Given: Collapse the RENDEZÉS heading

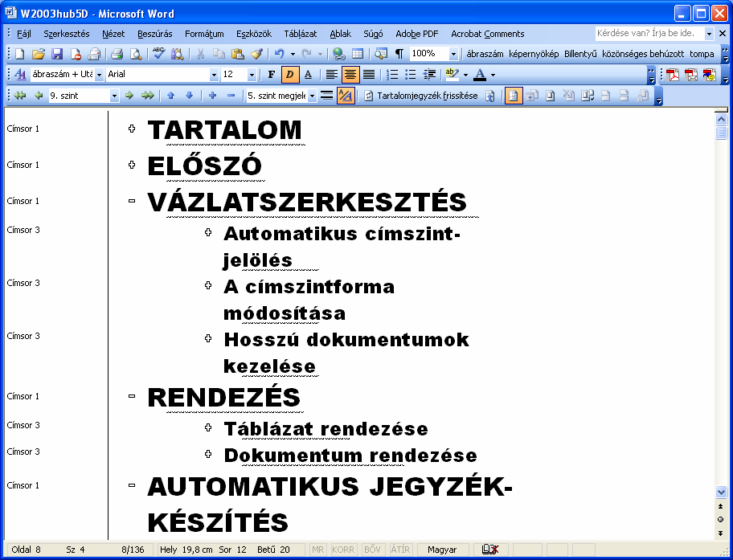Looking at the screenshot, I should coord(132,396).
